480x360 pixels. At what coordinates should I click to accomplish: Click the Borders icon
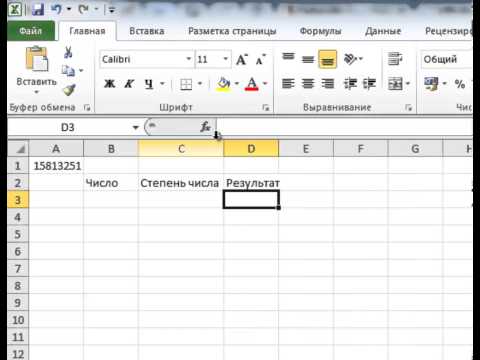pyautogui.click(x=186, y=84)
